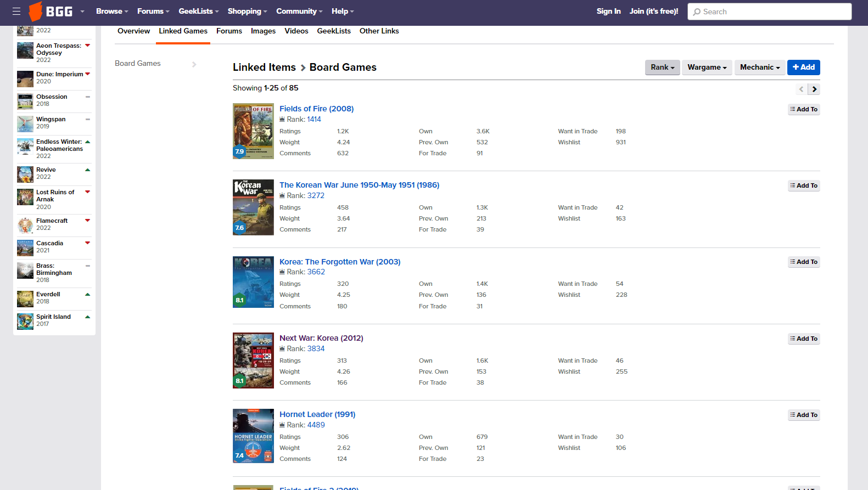Image resolution: width=868 pixels, height=490 pixels.
Task: Open Fields of Fire (2008) link
Action: tap(316, 109)
